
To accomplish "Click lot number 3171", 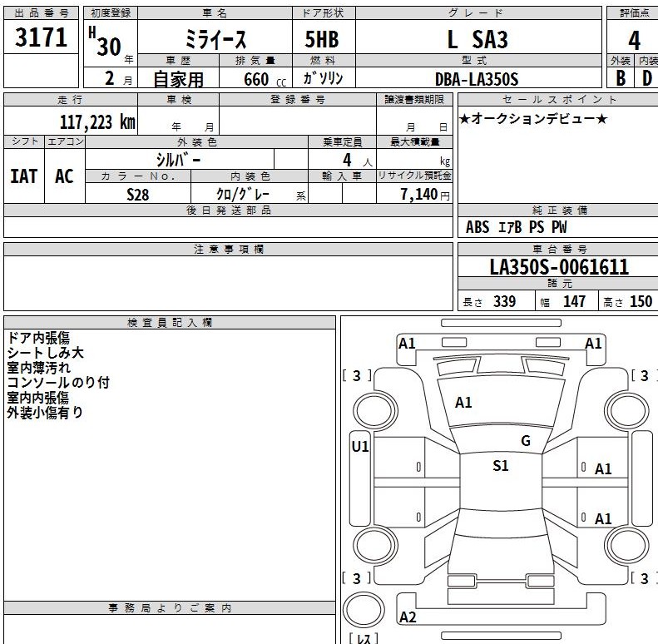I will tap(41, 37).
